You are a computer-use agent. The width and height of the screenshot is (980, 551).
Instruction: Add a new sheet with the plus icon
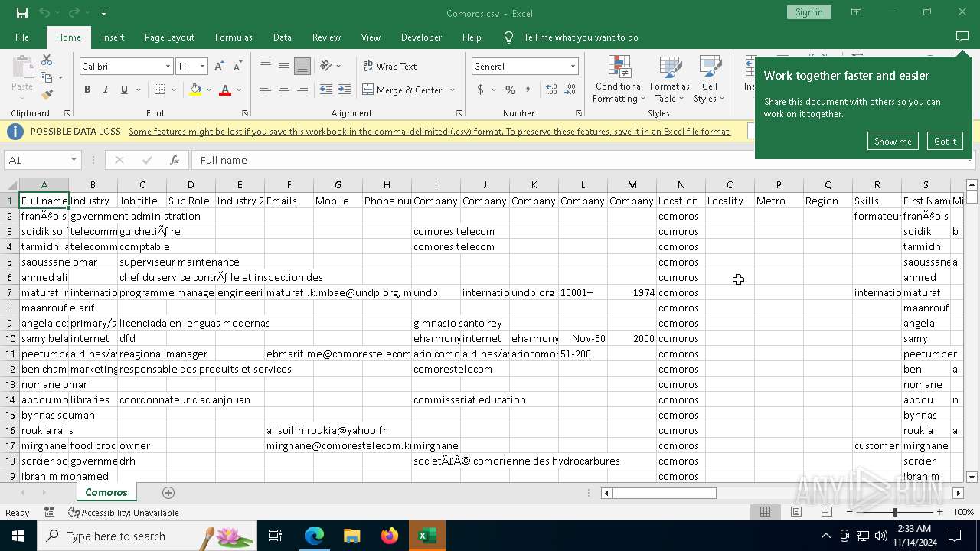click(168, 492)
